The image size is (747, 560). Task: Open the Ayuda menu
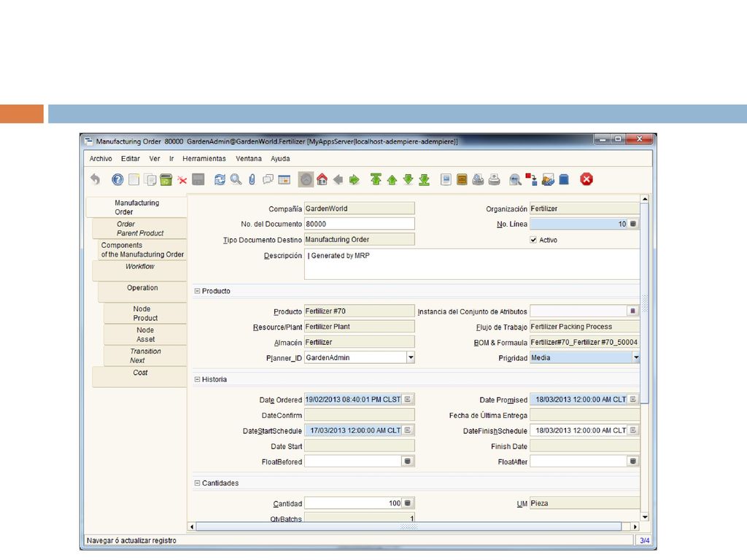280,158
